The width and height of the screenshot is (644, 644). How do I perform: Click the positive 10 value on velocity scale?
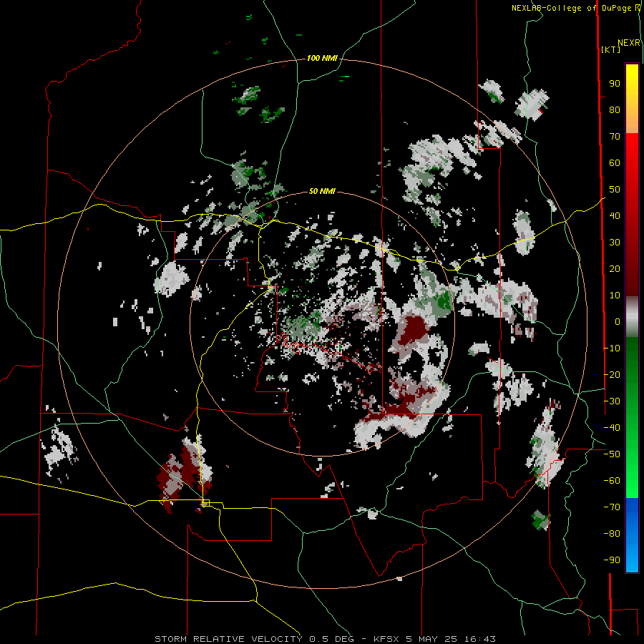click(x=615, y=296)
